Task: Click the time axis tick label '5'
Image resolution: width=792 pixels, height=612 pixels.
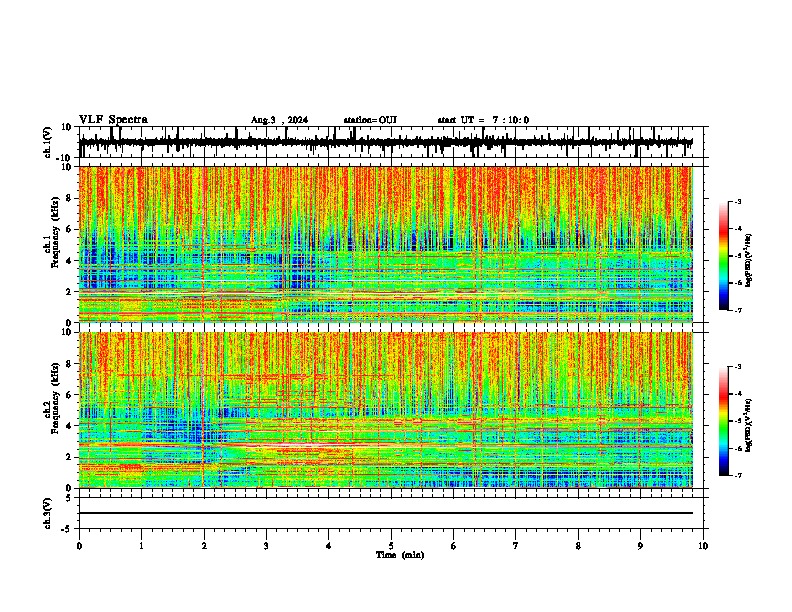Action: [391, 546]
